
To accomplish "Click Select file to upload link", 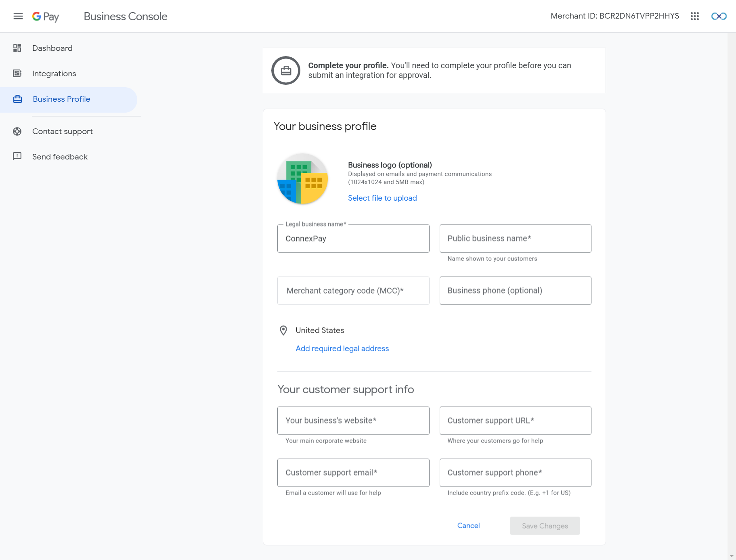I will (x=382, y=198).
